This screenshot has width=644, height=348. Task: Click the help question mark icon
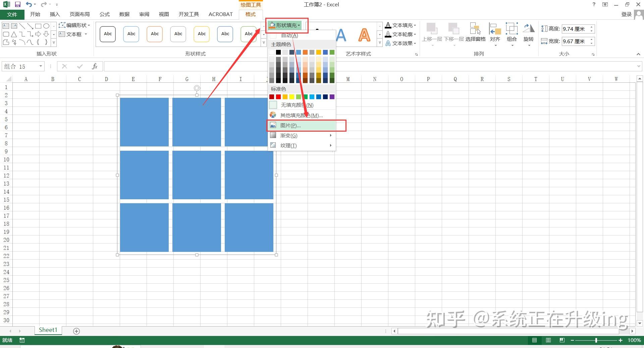594,4
